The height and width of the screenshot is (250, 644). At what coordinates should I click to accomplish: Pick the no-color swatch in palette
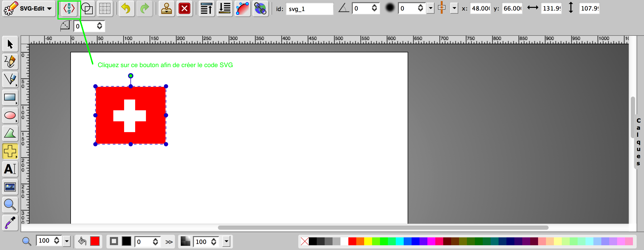coord(305,241)
